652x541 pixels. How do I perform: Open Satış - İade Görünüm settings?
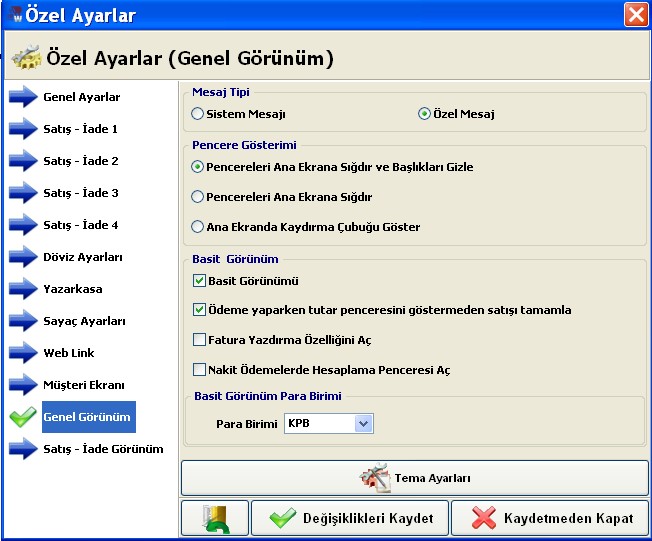(103, 449)
